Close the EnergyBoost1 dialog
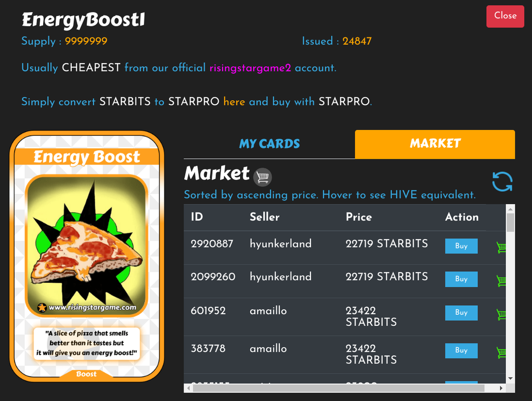 pyautogui.click(x=505, y=16)
